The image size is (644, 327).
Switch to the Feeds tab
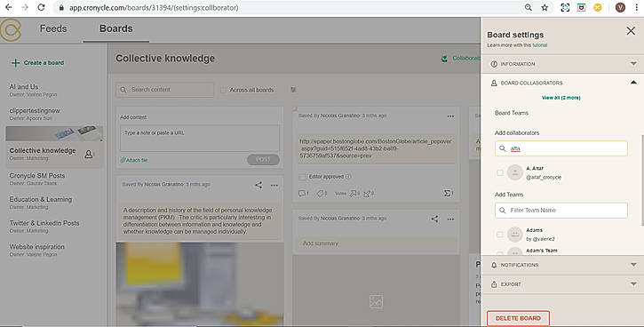53,28
